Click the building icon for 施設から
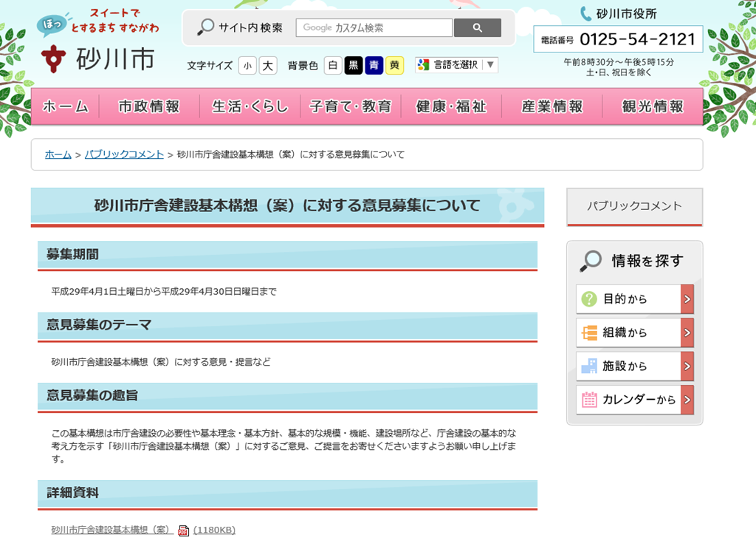The width and height of the screenshot is (756, 546). [x=589, y=366]
